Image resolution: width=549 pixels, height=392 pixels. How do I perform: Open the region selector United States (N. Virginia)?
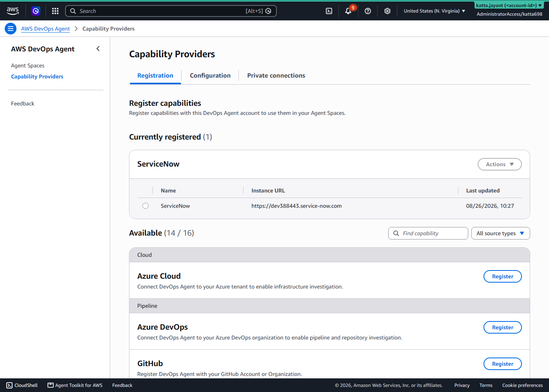[x=434, y=11]
